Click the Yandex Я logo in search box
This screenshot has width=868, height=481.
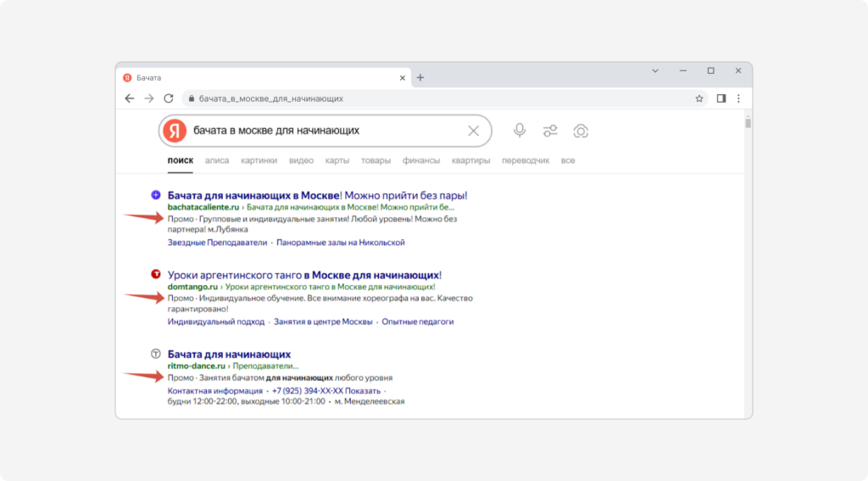pyautogui.click(x=175, y=131)
